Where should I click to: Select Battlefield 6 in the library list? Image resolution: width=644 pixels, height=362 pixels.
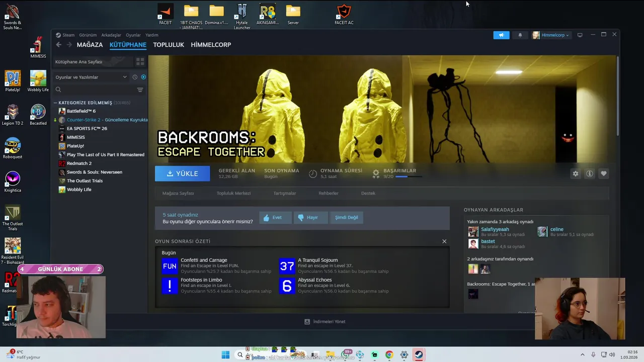click(x=81, y=111)
